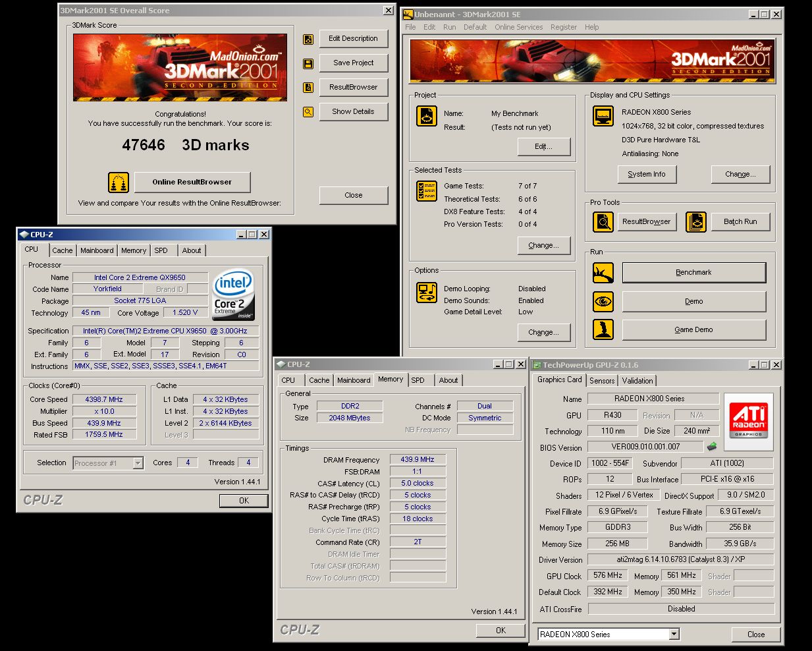
Task: Open the File menu in 3DMark2001
Action: [410, 27]
